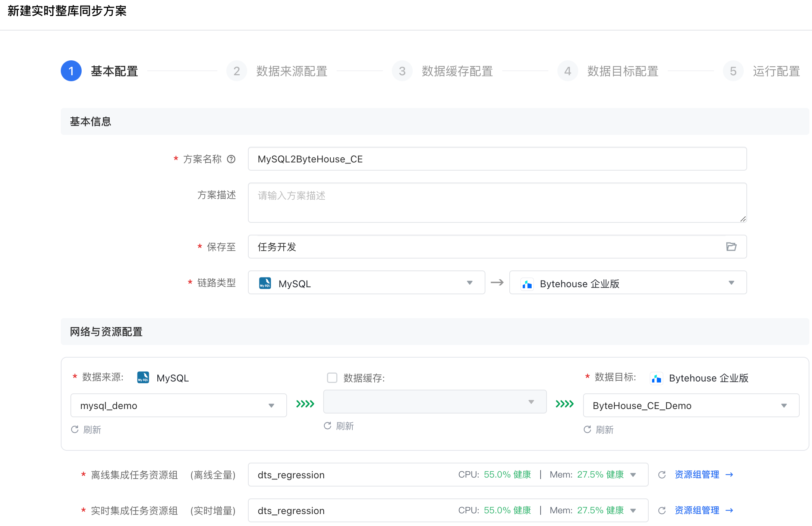Expand ByteHouse_CE_Demo target dropdown
The image size is (812, 526).
(x=691, y=405)
